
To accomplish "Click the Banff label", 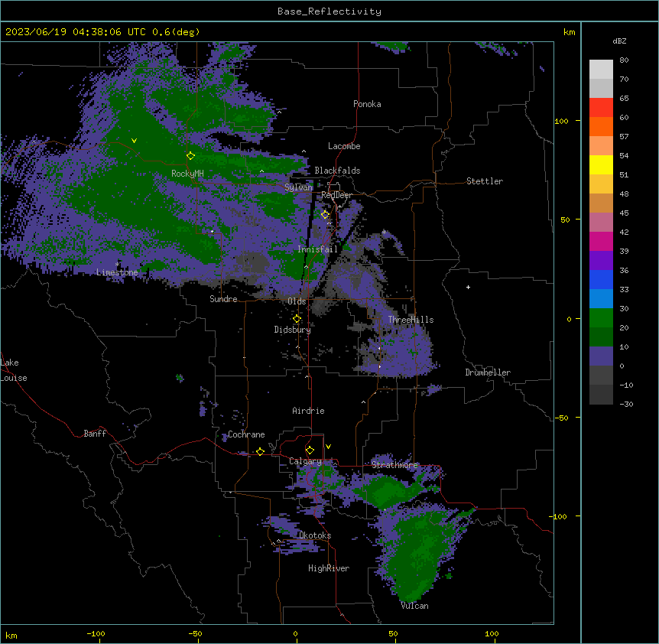I will click(95, 434).
